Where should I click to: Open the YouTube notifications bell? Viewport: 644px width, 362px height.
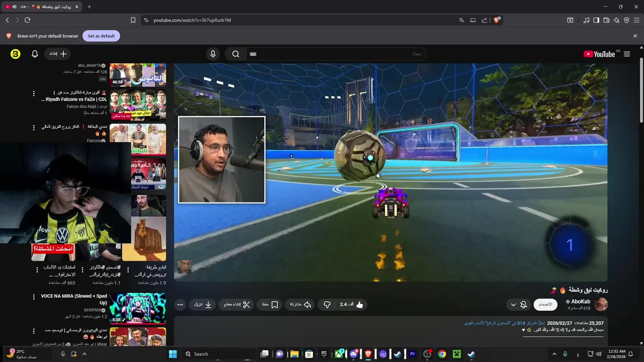click(x=35, y=54)
